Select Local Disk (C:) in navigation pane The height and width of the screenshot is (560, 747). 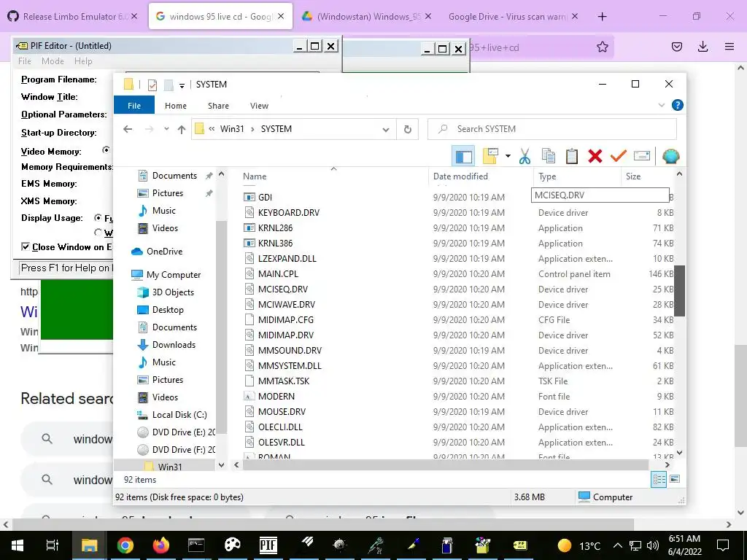coord(179,415)
